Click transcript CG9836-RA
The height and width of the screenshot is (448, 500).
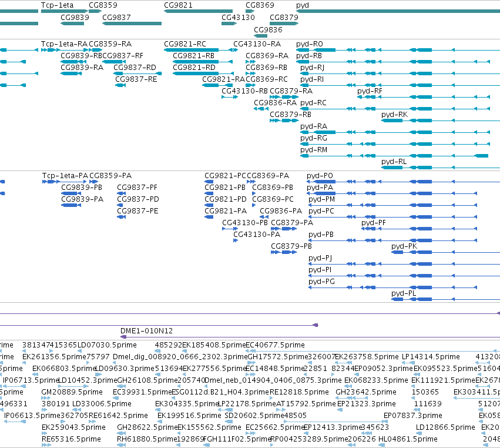pos(275,102)
